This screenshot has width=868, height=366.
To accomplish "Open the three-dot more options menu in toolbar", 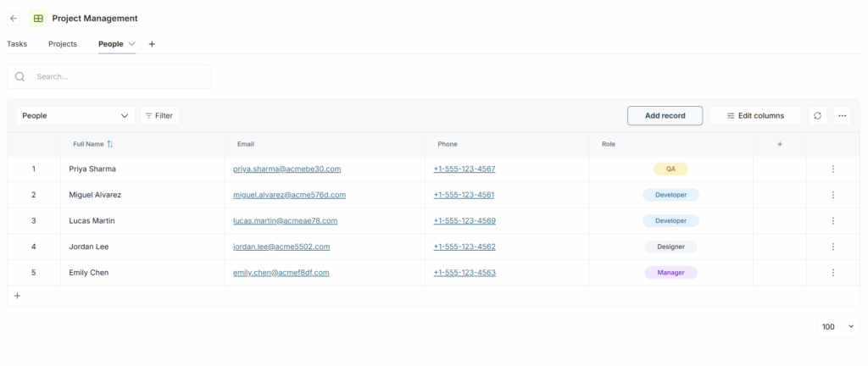I will tap(842, 115).
